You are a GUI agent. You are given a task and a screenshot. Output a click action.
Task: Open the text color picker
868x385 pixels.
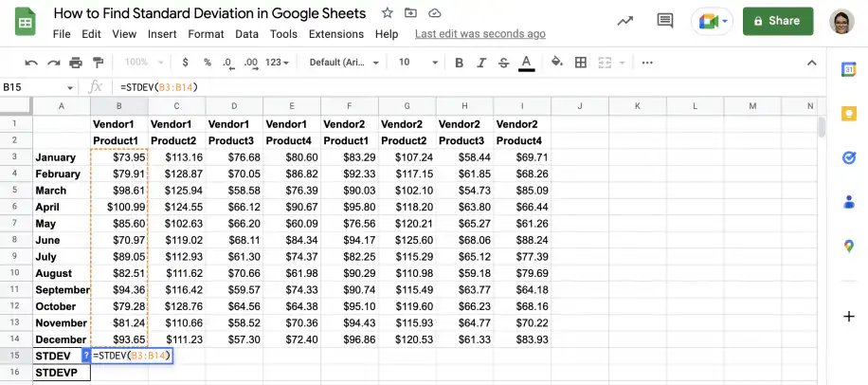click(527, 64)
